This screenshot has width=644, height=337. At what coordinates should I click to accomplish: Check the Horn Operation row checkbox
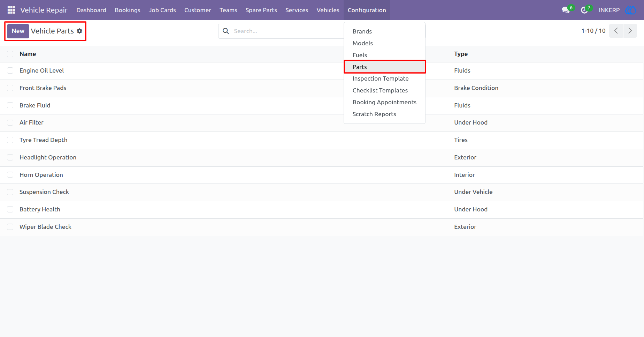point(10,175)
